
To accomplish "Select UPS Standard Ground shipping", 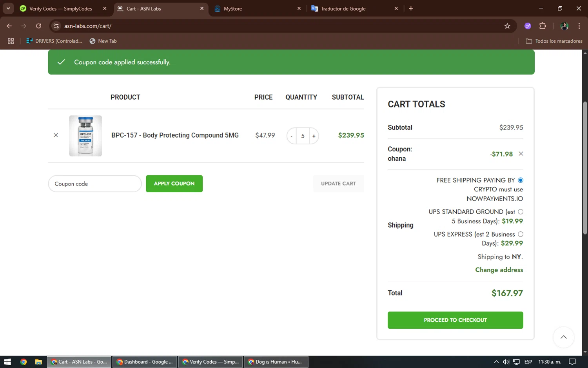I will [x=521, y=212].
